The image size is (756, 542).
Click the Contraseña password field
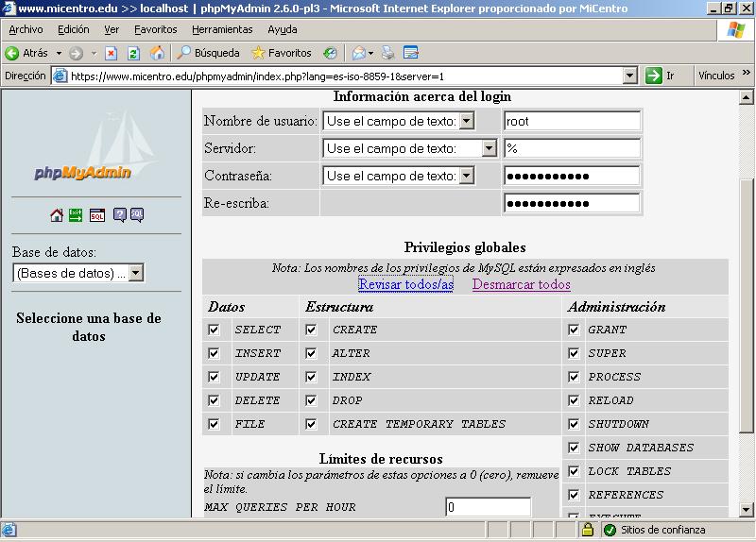click(x=572, y=176)
